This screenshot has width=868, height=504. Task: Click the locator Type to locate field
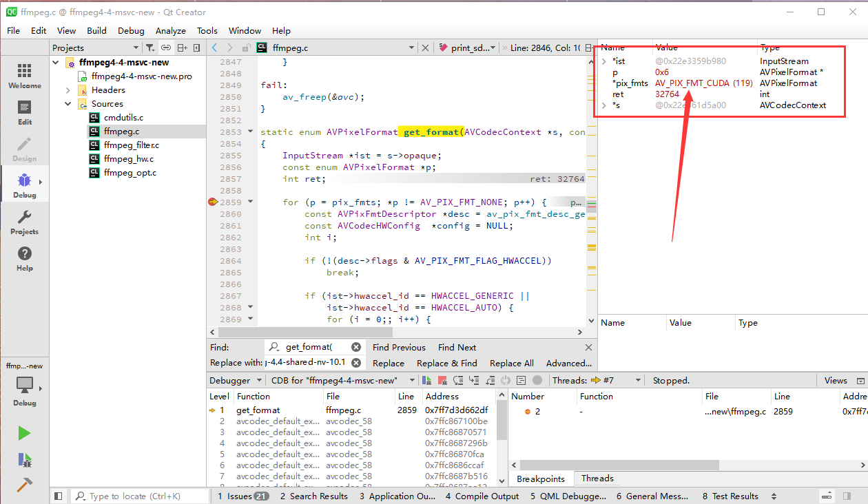pos(141,496)
